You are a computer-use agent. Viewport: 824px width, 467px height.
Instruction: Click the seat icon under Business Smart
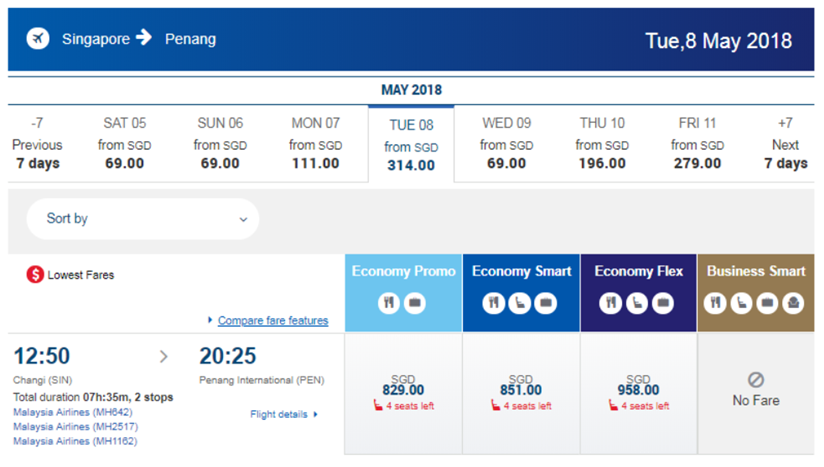[741, 303]
